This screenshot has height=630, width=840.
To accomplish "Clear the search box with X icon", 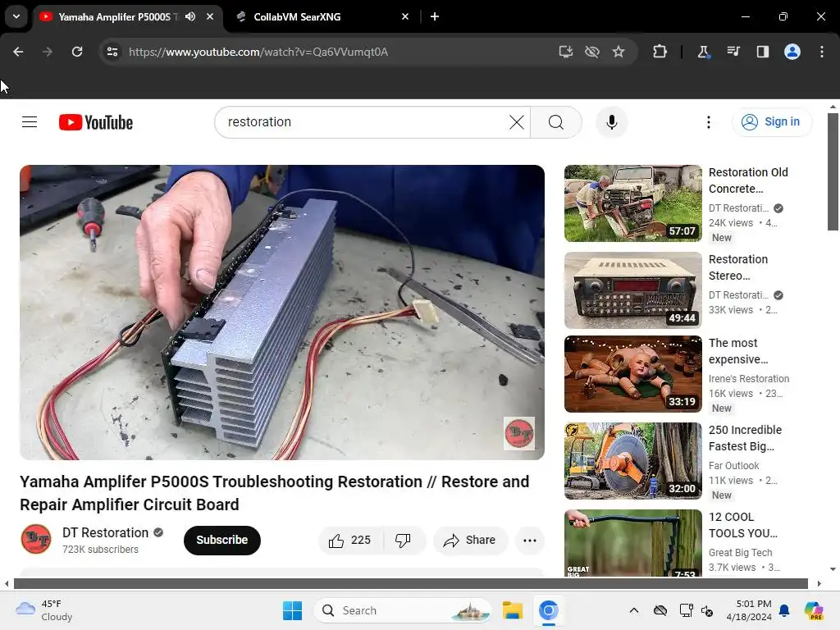I will pyautogui.click(x=517, y=122).
